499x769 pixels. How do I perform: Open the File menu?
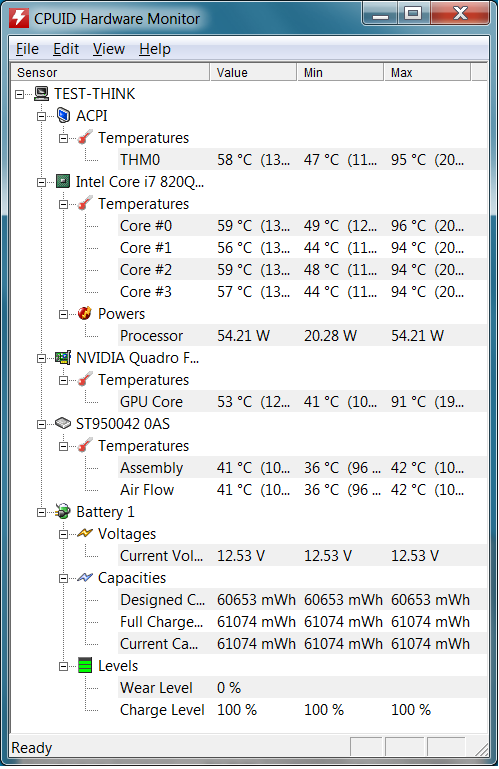pos(27,49)
